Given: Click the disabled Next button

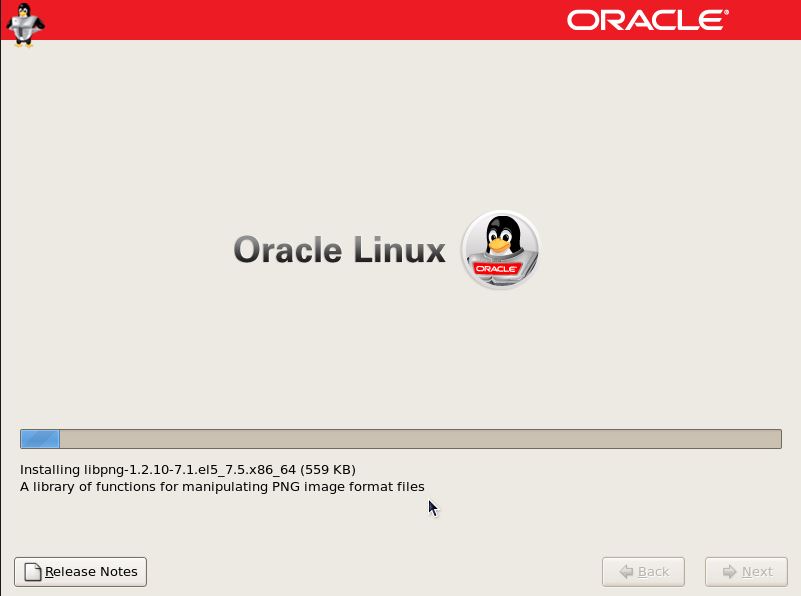Looking at the screenshot, I should [x=746, y=571].
